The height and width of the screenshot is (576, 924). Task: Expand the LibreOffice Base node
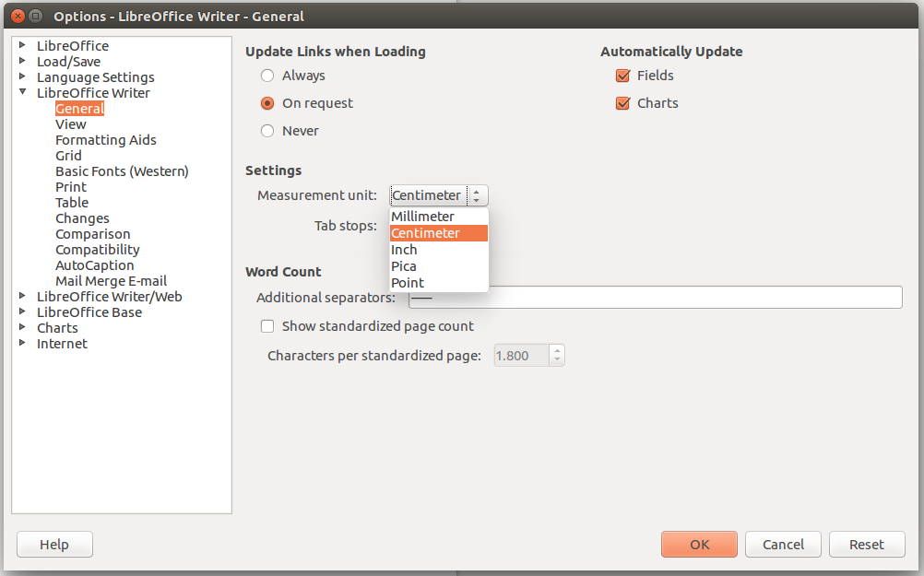[x=22, y=312]
